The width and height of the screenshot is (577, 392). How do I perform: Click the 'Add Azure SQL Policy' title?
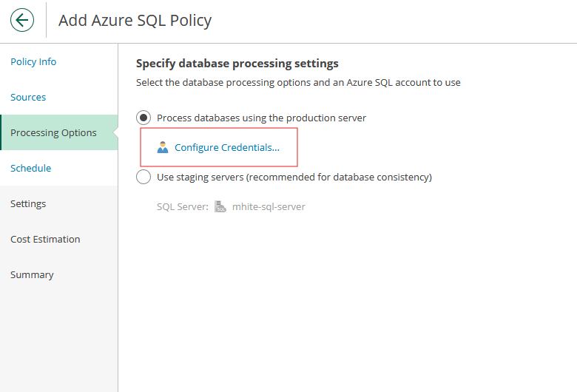tap(135, 20)
